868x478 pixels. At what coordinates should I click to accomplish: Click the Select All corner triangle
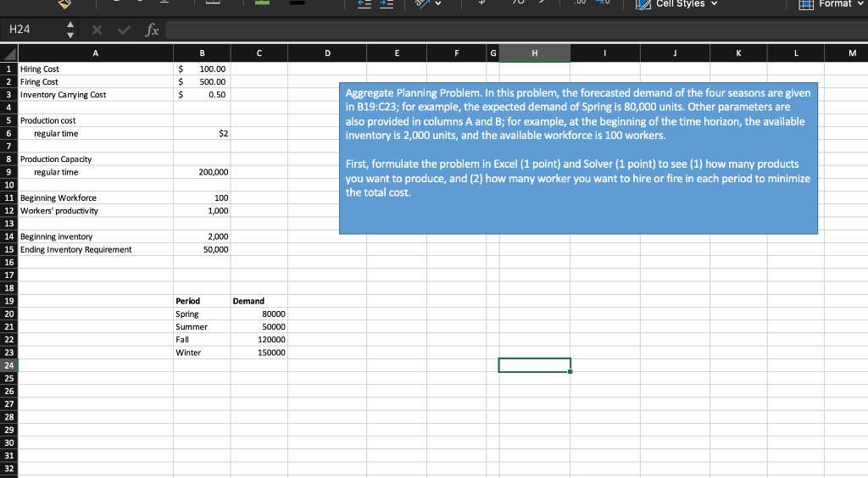pos(9,53)
